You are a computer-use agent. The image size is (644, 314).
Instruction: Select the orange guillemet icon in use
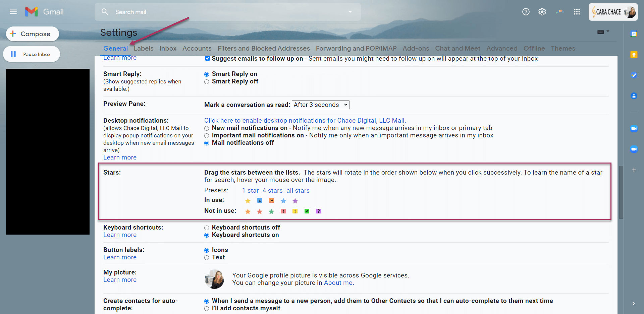(x=272, y=200)
